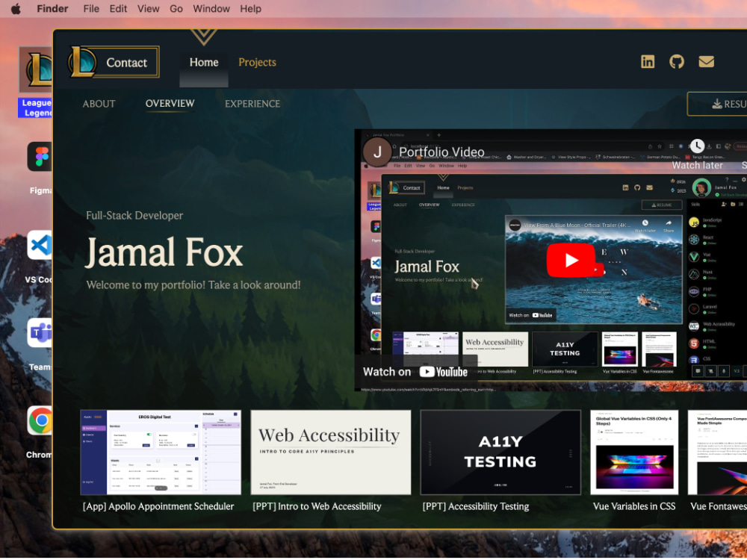Click the Watch later clock icon
This screenshot has width=747, height=560.
(697, 146)
